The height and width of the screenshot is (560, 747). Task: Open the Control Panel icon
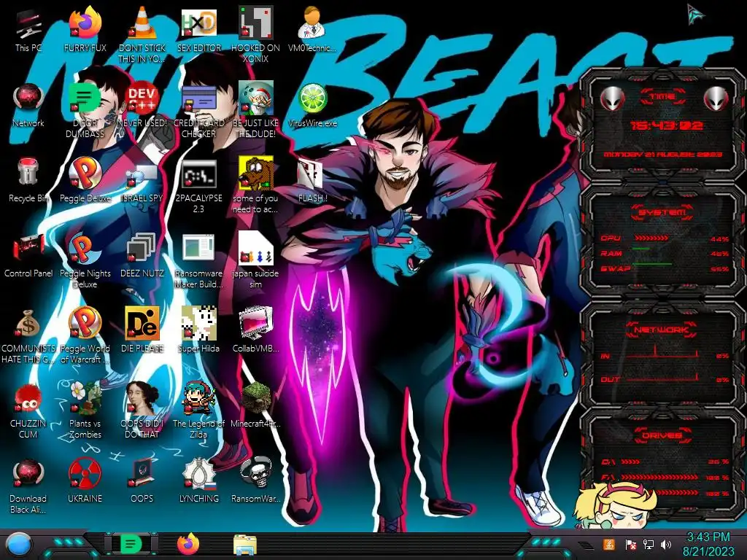click(28, 248)
